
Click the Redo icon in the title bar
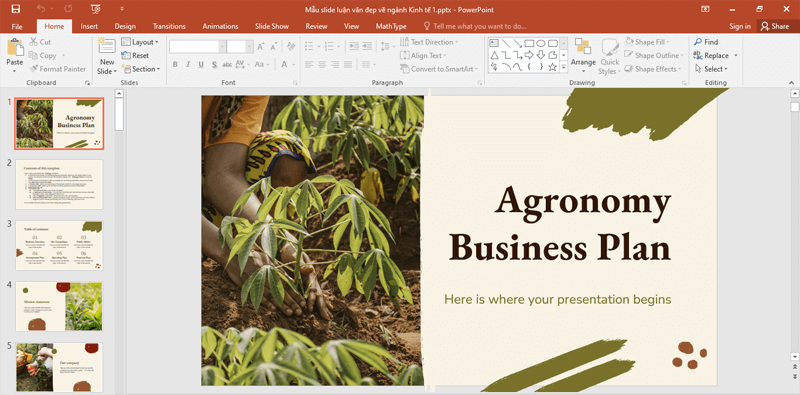67,9
